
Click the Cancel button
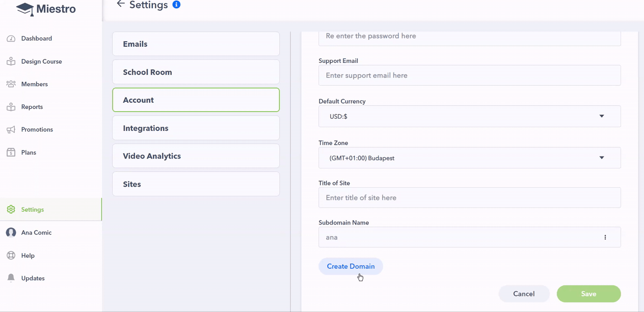[x=524, y=294]
